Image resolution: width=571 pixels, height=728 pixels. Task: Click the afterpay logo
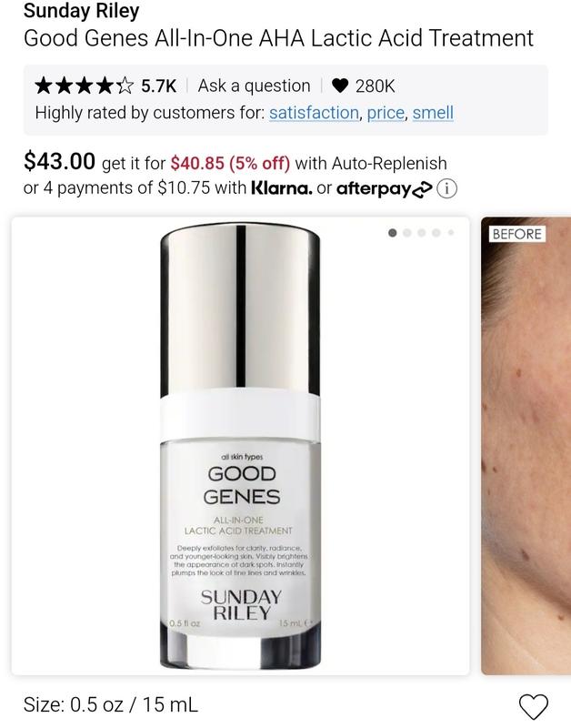[384, 189]
